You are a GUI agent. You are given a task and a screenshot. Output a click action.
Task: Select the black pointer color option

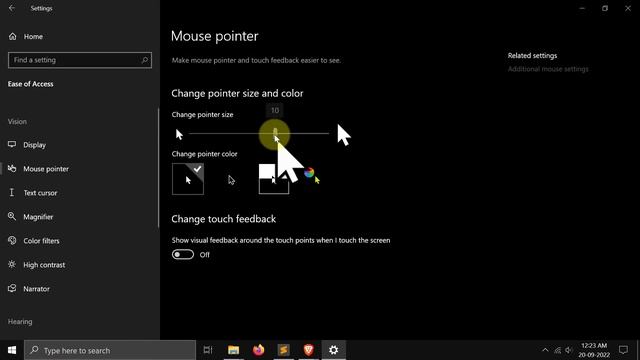[x=231, y=179]
